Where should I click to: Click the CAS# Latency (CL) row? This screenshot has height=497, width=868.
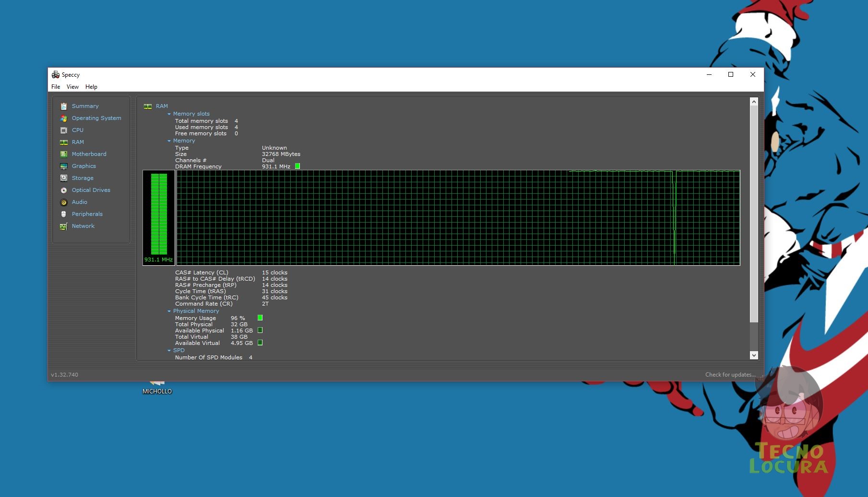pyautogui.click(x=231, y=272)
